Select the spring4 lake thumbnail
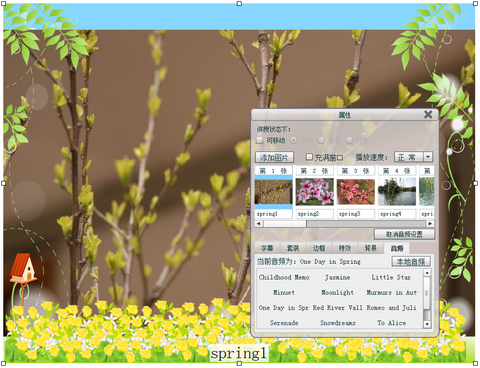 pos(397,191)
